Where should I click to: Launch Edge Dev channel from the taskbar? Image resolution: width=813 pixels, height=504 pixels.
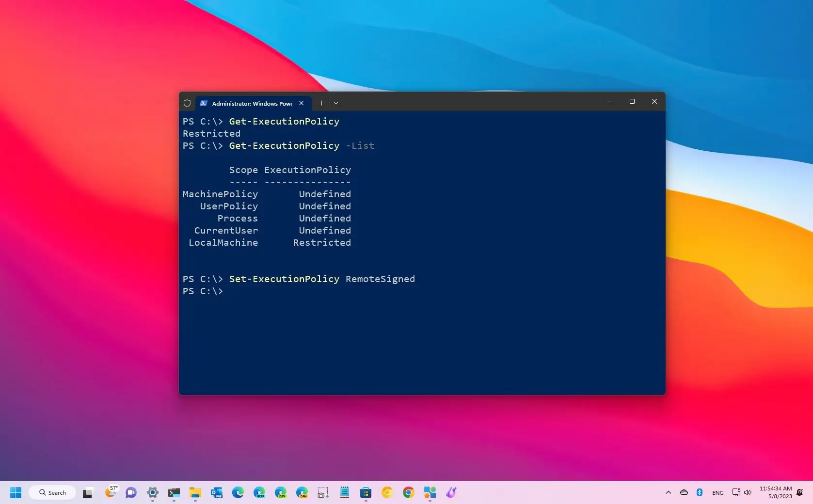[281, 492]
